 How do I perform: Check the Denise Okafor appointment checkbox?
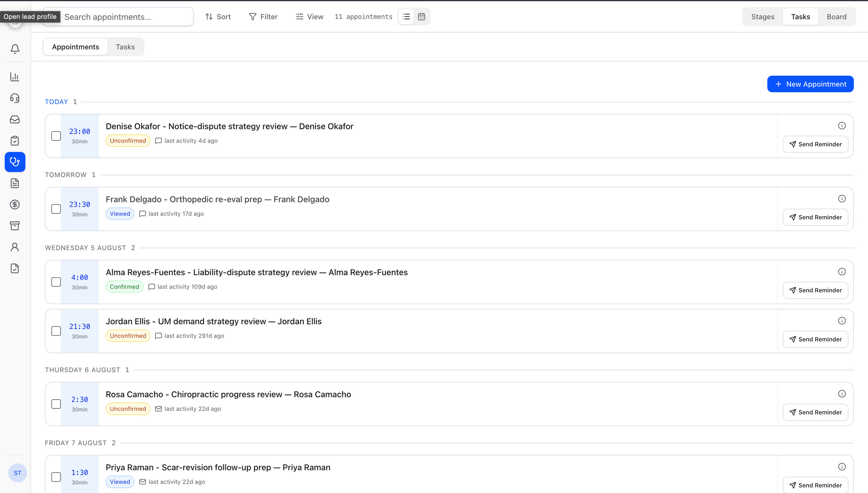pyautogui.click(x=56, y=136)
